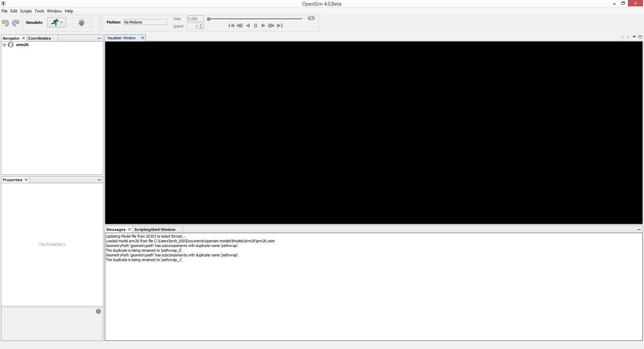Switch to the Coordinates tab
The image size is (644, 349).
click(39, 38)
